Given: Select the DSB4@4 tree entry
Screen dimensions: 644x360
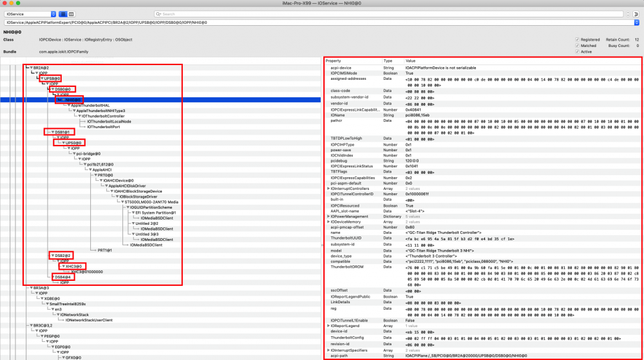Looking at the screenshot, I should [x=62, y=278].
